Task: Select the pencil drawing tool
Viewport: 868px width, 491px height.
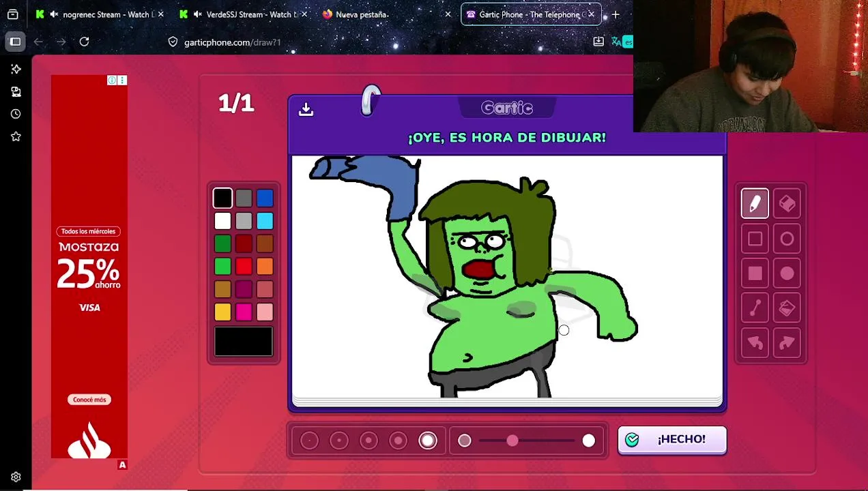Action: (755, 204)
